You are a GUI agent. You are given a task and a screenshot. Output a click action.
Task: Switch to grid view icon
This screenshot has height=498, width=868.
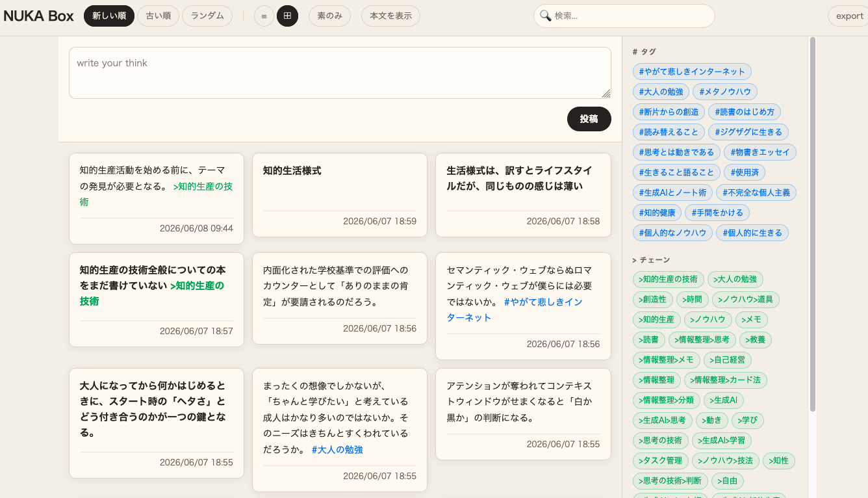(x=287, y=16)
